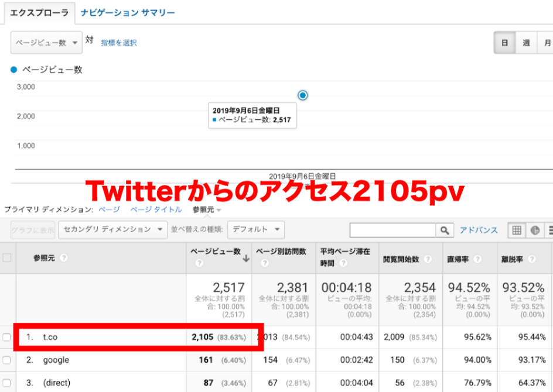Click the data point on the pageview graph
Image resolution: width=553 pixels, height=392 pixels.
pyautogui.click(x=303, y=95)
